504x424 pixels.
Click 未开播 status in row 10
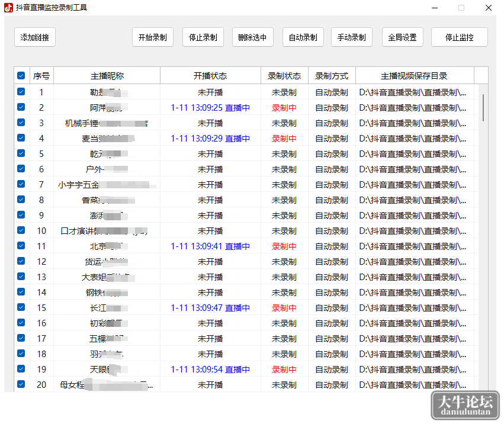tap(210, 231)
